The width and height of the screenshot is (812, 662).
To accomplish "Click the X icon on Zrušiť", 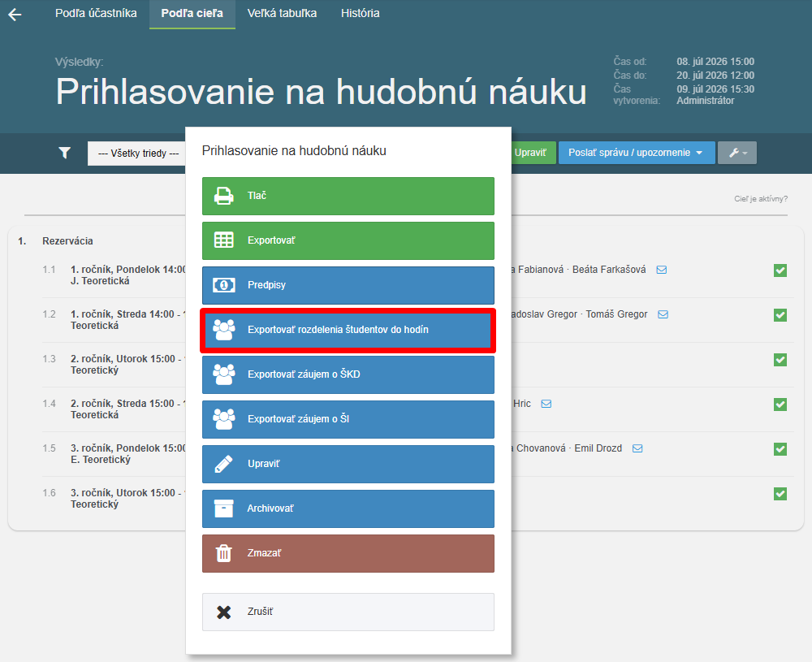I will [x=224, y=612].
